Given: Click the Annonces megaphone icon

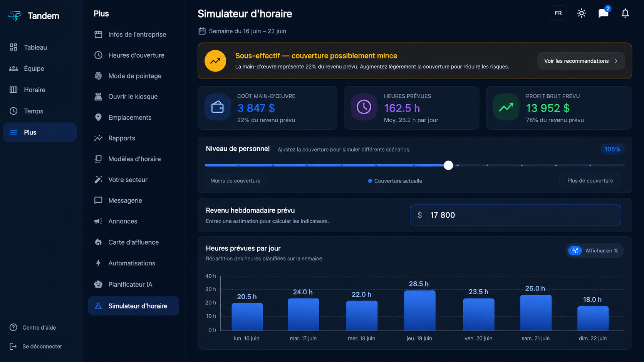Looking at the screenshot, I should click(x=98, y=221).
